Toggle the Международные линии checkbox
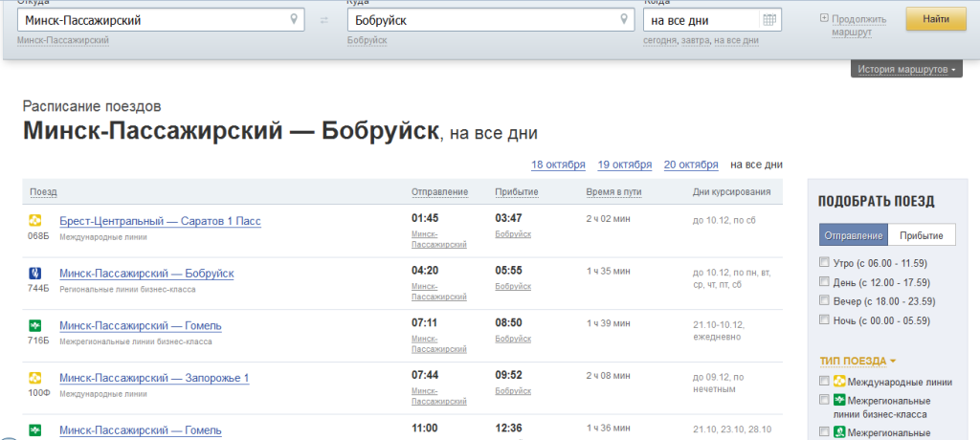Image resolution: width=980 pixels, height=440 pixels. pos(824,382)
